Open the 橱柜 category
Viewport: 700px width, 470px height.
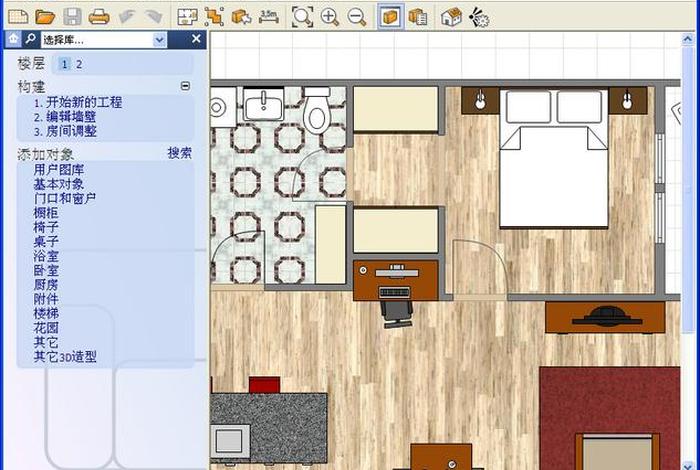(46, 212)
